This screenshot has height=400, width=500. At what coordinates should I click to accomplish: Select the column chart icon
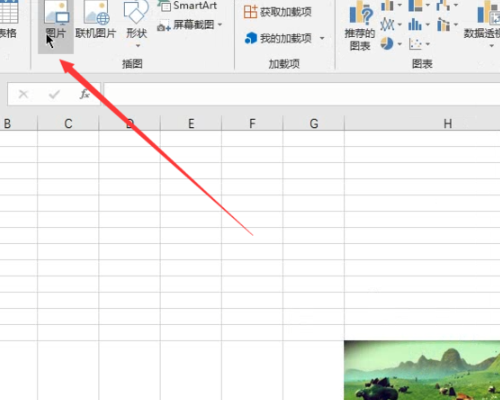(387, 6)
